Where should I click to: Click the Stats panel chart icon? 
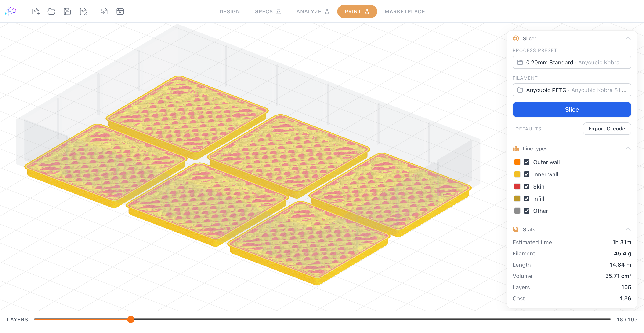click(516, 229)
